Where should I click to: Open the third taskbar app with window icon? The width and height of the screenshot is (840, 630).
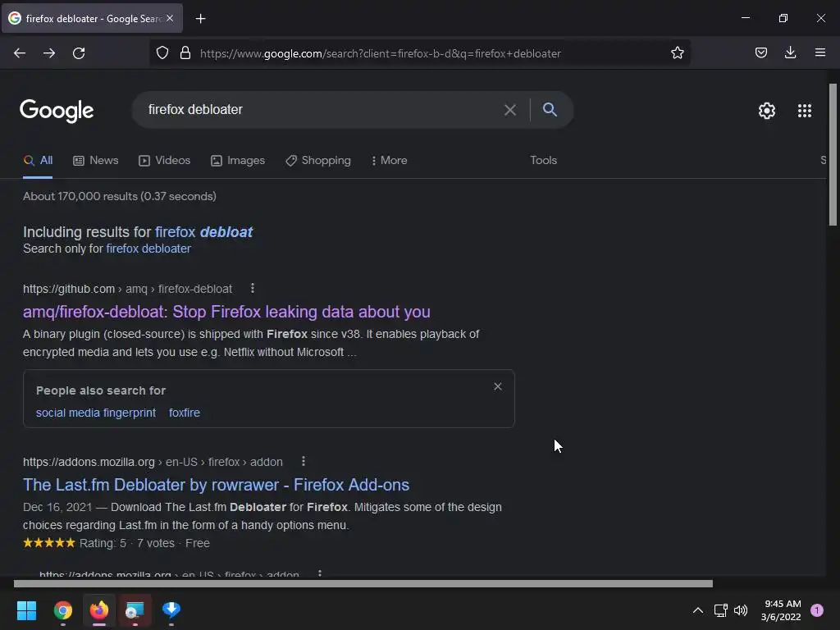[135, 609]
